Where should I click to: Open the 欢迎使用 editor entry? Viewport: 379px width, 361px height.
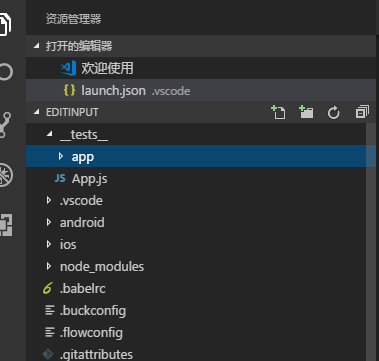point(201,68)
